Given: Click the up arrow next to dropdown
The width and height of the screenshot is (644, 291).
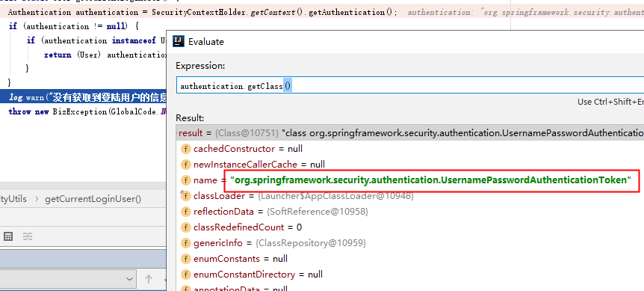Looking at the screenshot, I should point(148,279).
